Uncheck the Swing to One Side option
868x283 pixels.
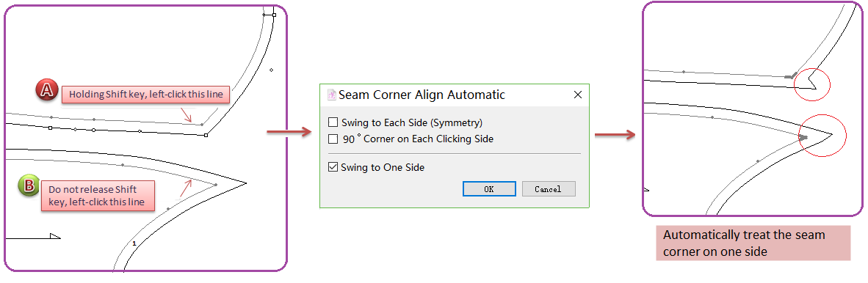coord(333,167)
